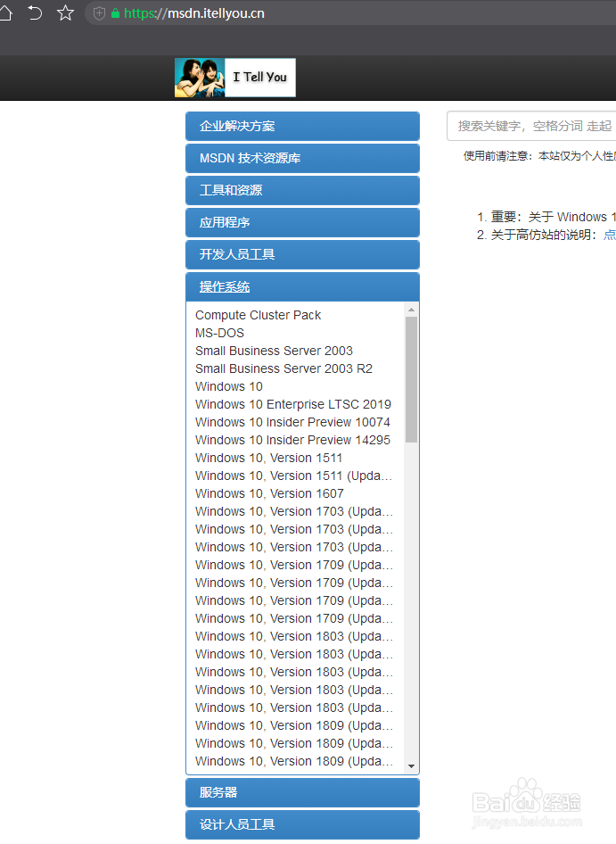Select Windows 10 Enterprise LTSC 2019
This screenshot has width=616, height=844.
pyautogui.click(x=293, y=404)
